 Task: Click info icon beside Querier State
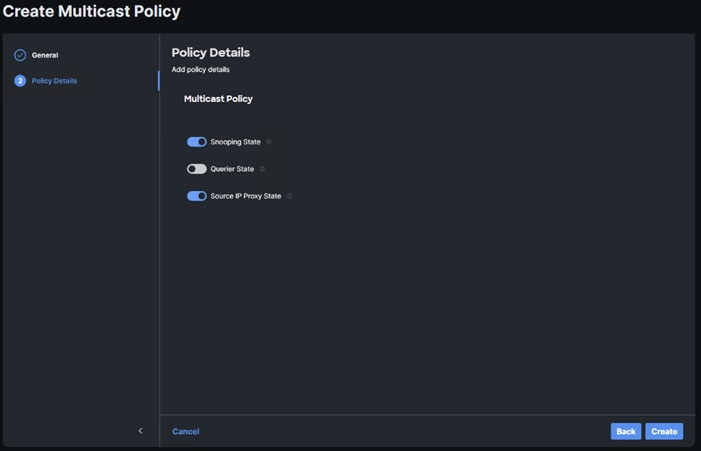point(262,169)
